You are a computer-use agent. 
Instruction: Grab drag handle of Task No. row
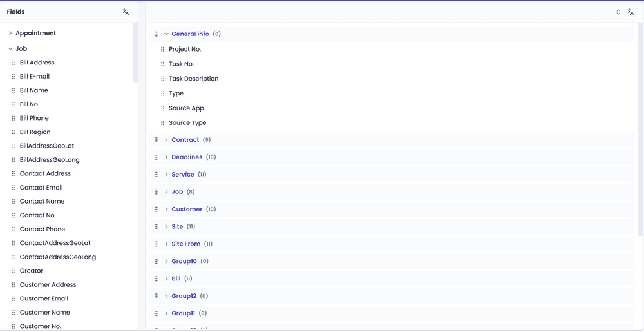[163, 64]
